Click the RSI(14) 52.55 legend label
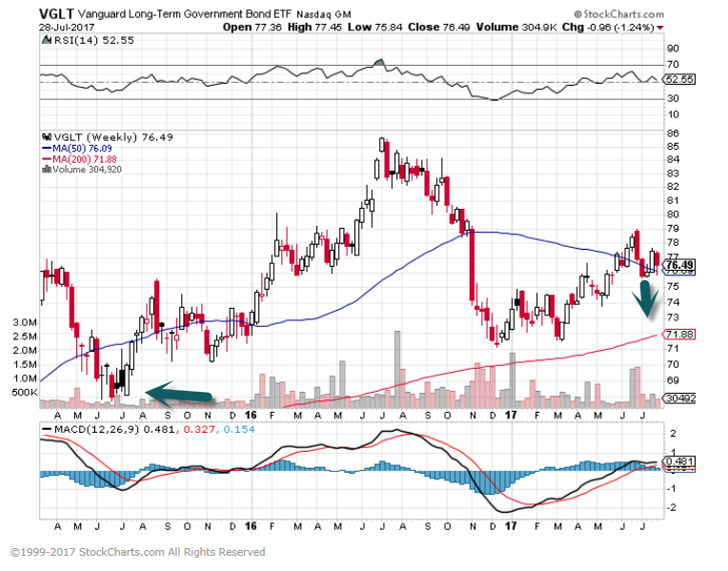 pyautogui.click(x=94, y=40)
